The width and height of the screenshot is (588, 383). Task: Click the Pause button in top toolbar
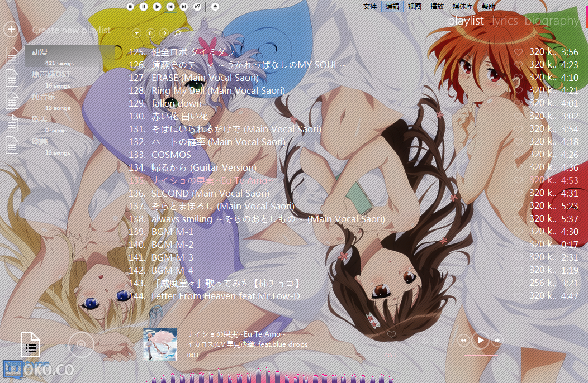point(144,7)
